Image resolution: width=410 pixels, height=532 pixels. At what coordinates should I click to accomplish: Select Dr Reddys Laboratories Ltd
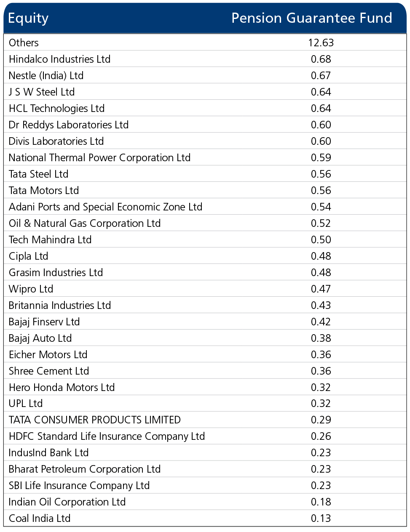69,125
